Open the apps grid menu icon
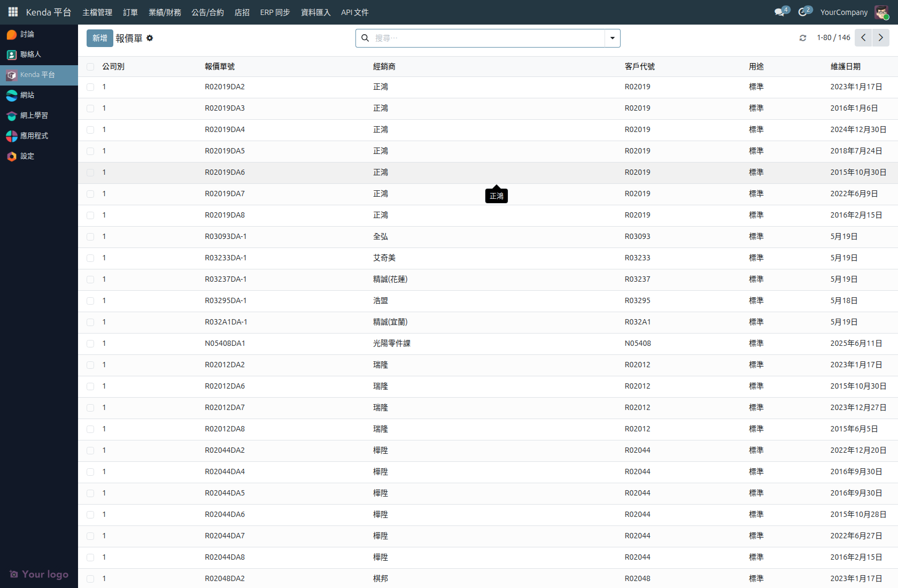This screenshot has height=588, width=898. pos(13,12)
